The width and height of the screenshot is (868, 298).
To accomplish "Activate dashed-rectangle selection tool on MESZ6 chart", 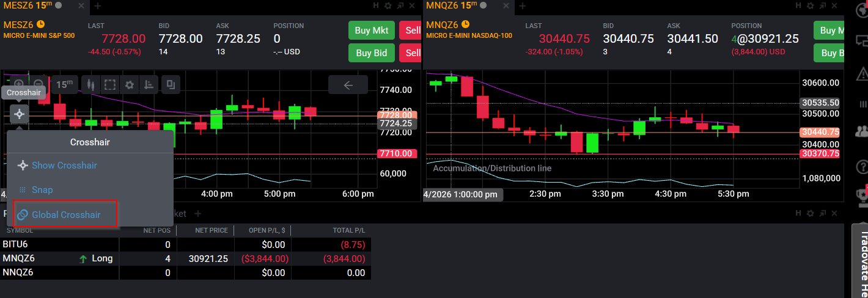I will 109,84.
